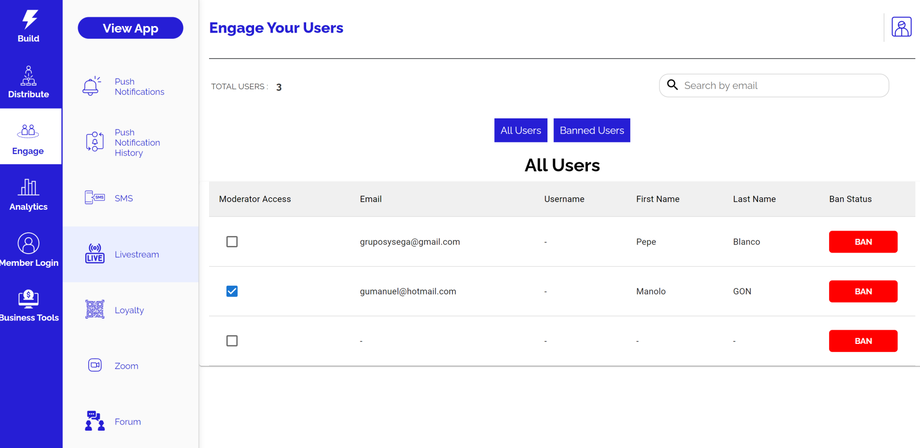This screenshot has height=448, width=920.
Task: Check moderator box for the empty user row
Action: (232, 341)
